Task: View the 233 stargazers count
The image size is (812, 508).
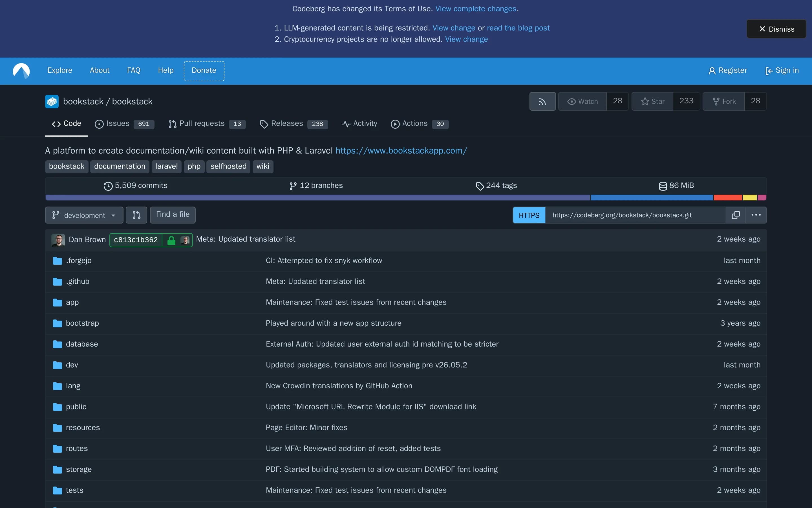Action: (x=686, y=101)
